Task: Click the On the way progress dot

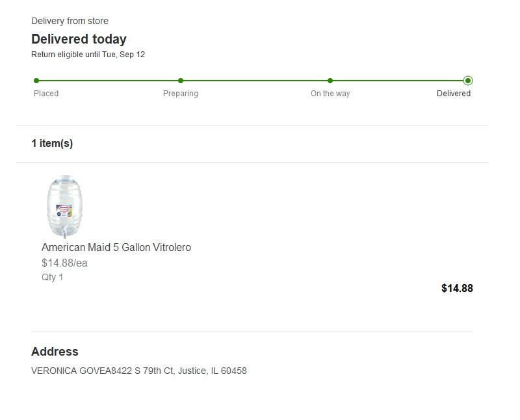Action: (330, 81)
